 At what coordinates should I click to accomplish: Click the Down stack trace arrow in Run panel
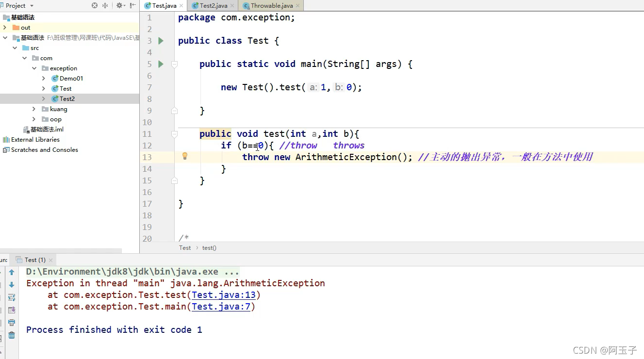(12, 285)
